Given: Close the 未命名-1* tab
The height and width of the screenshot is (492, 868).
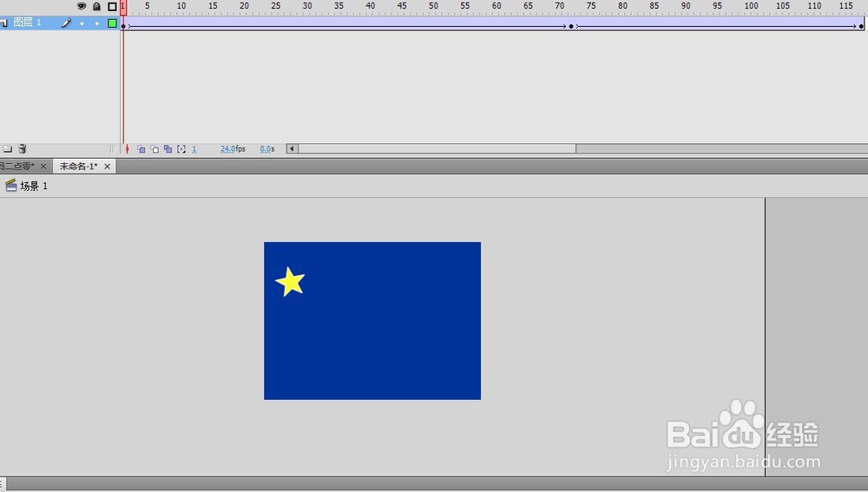Looking at the screenshot, I should coord(108,166).
